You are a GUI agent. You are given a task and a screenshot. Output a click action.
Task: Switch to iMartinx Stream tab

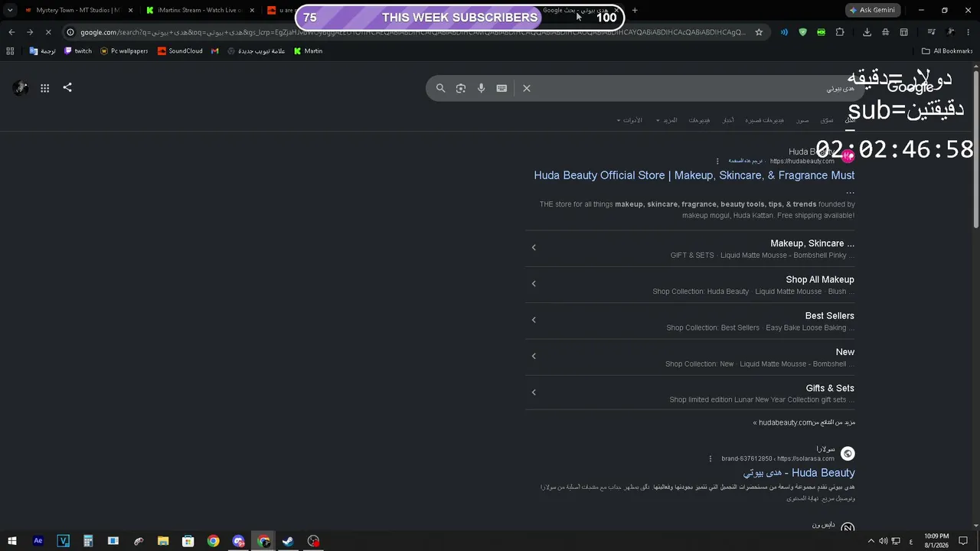[199, 10]
